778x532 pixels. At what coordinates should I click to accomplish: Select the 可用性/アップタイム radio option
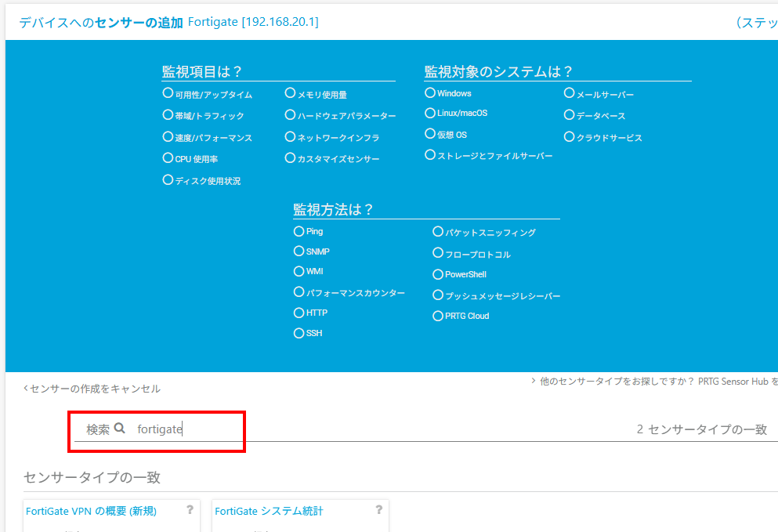point(168,93)
